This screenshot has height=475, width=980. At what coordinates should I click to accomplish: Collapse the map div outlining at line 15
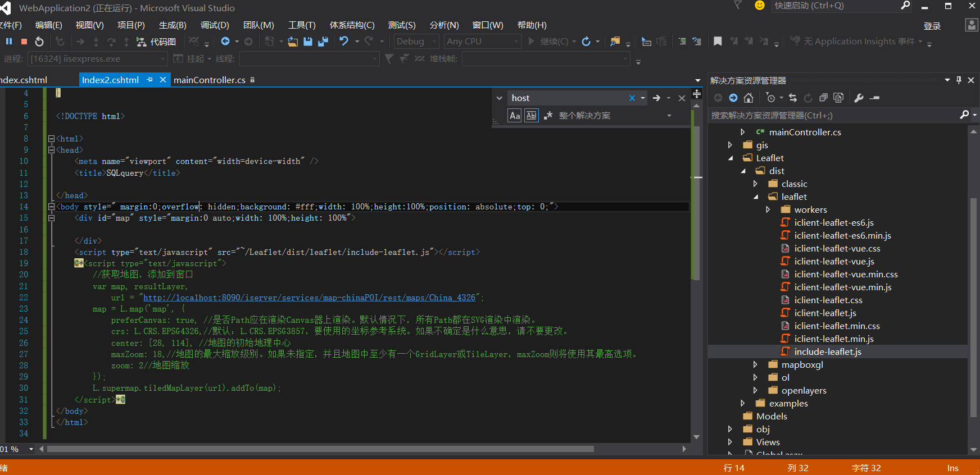pos(51,218)
